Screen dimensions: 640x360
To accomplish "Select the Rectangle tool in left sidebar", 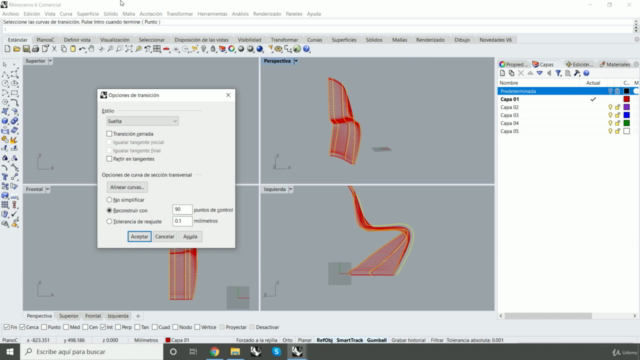I will coord(14,93).
